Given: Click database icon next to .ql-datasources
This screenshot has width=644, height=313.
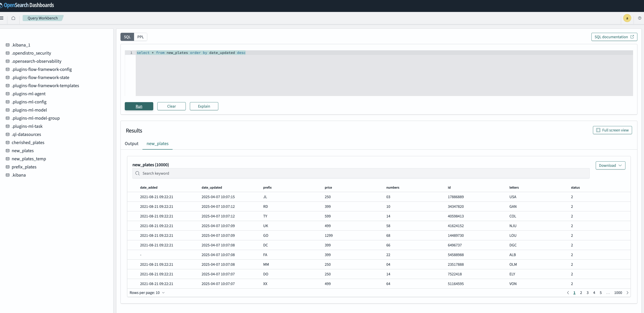Looking at the screenshot, I should pos(8,135).
